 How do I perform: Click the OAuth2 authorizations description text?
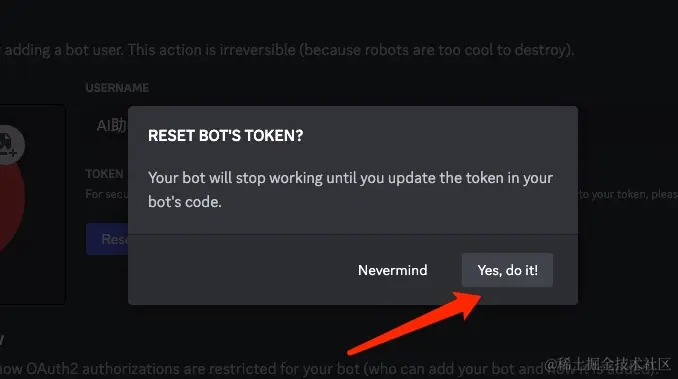pyautogui.click(x=329, y=369)
